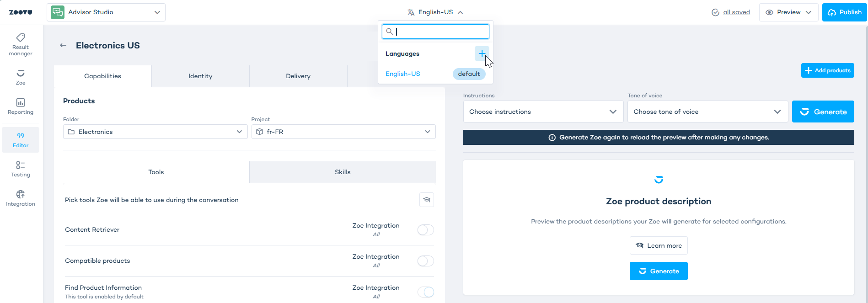This screenshot has height=303, width=868.
Task: Open the Reporting sidebar section
Action: [x=21, y=106]
